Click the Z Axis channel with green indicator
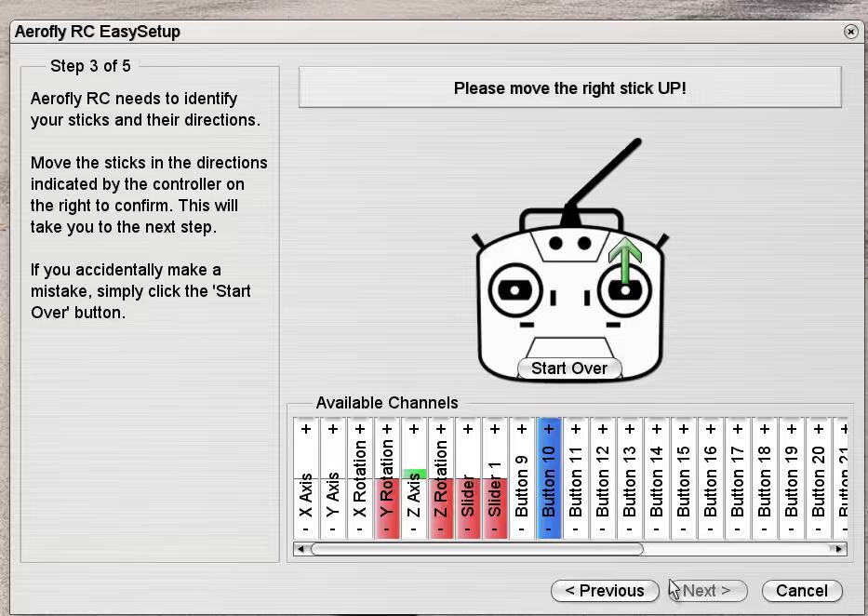This screenshot has width=868, height=616. coord(414,478)
